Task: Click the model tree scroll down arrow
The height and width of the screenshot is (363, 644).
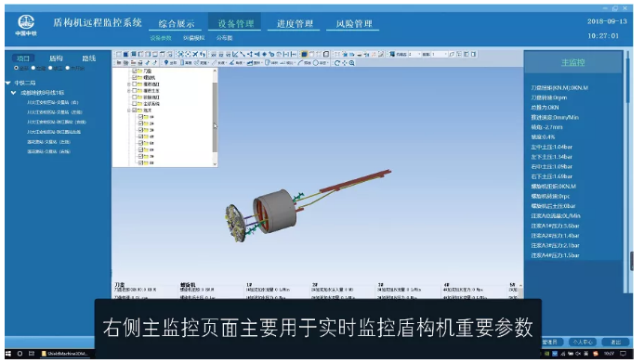Action: (215, 163)
